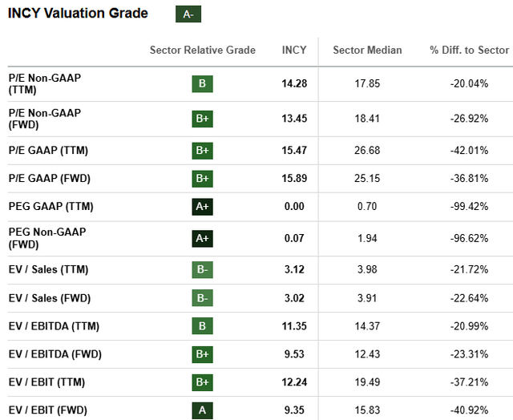
Task: Select the INCY value 13.45
Action: (x=294, y=119)
